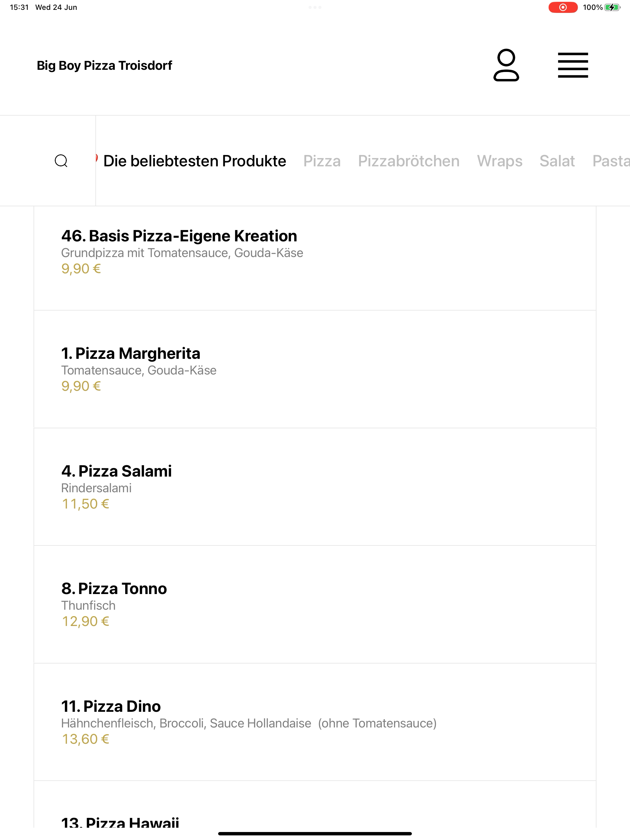The width and height of the screenshot is (630, 840).
Task: Open the Pasta category tab
Action: tap(611, 161)
